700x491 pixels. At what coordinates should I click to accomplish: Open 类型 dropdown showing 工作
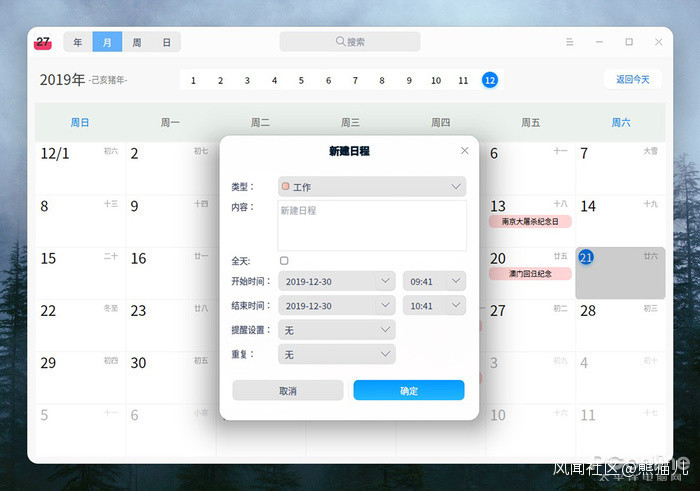[372, 187]
